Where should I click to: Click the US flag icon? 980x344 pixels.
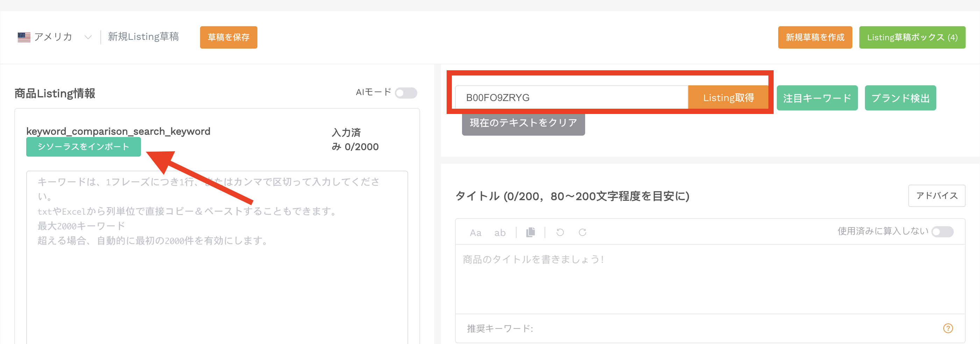24,37
